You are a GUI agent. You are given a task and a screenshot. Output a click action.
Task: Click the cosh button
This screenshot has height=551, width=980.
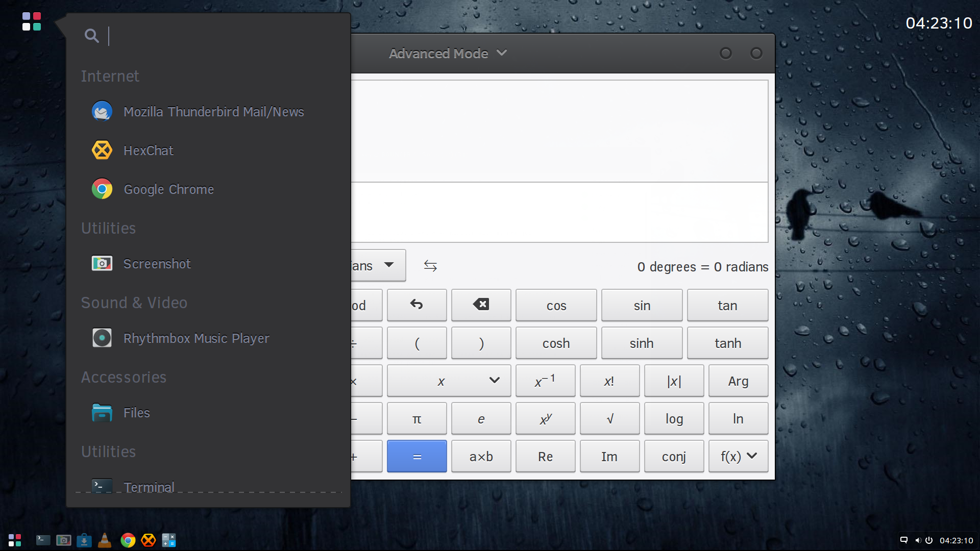556,343
